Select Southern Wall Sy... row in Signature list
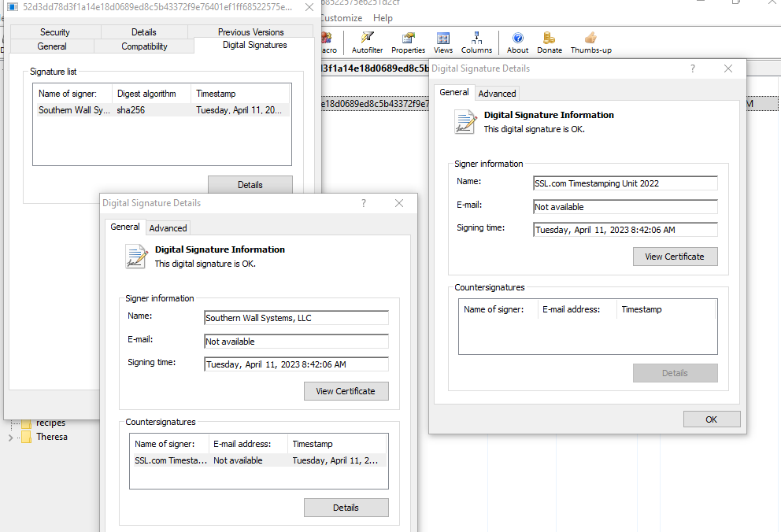This screenshot has height=532, width=781. point(161,110)
